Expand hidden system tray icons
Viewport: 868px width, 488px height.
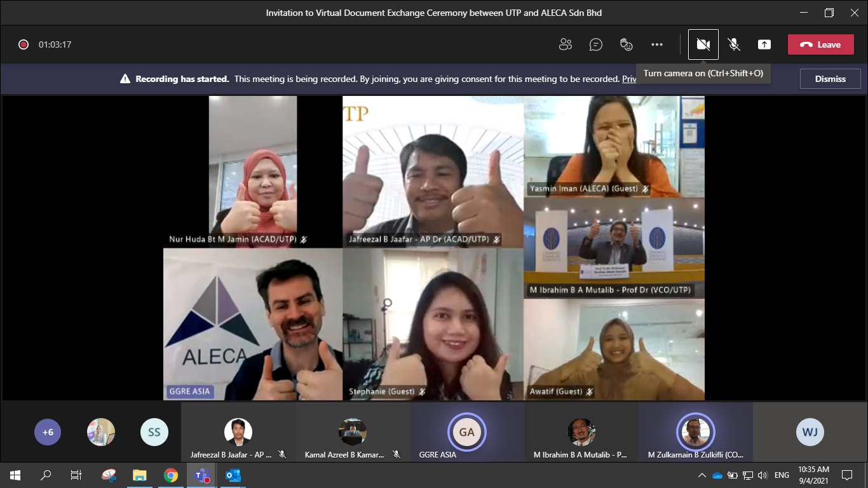click(x=702, y=475)
